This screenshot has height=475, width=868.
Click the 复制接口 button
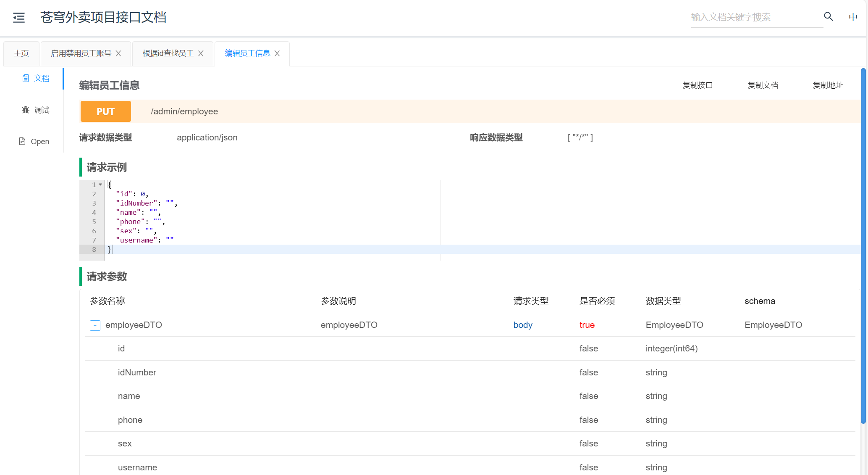click(698, 85)
